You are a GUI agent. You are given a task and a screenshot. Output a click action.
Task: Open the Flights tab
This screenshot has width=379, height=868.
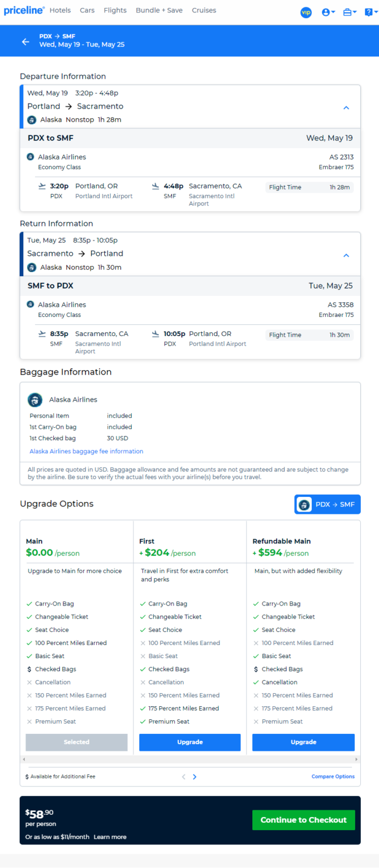115,10
